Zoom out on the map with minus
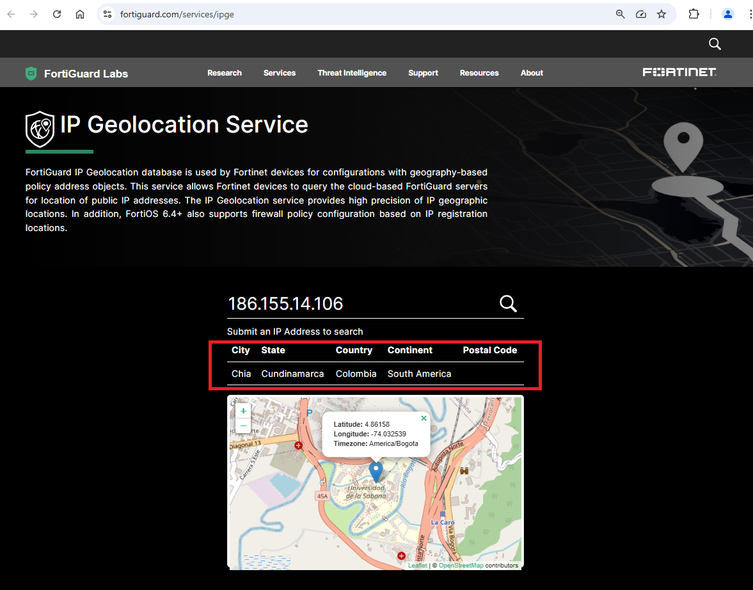This screenshot has width=753, height=590. pos(243,426)
